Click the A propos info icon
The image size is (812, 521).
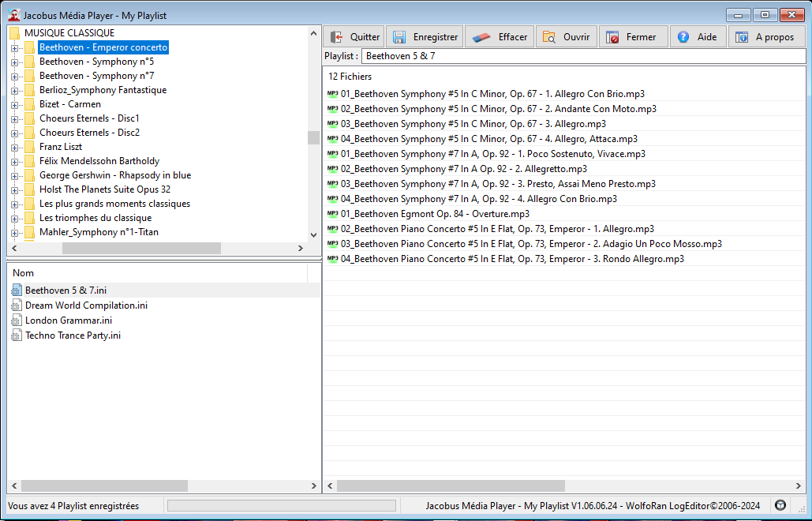tap(742, 37)
